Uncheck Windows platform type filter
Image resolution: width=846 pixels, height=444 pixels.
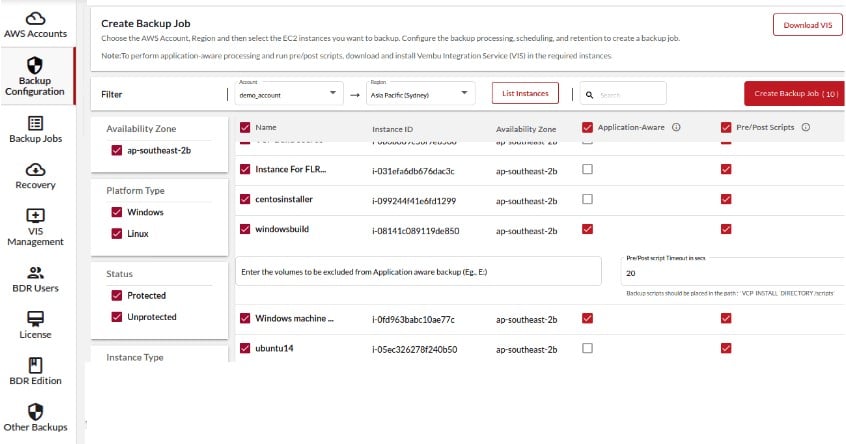(x=117, y=212)
